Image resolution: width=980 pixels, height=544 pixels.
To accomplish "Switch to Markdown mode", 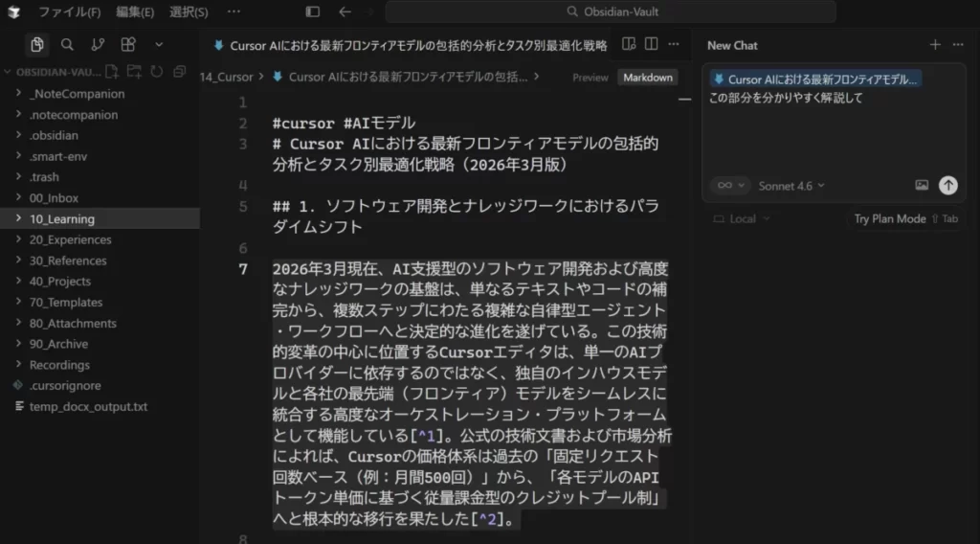I will [648, 78].
